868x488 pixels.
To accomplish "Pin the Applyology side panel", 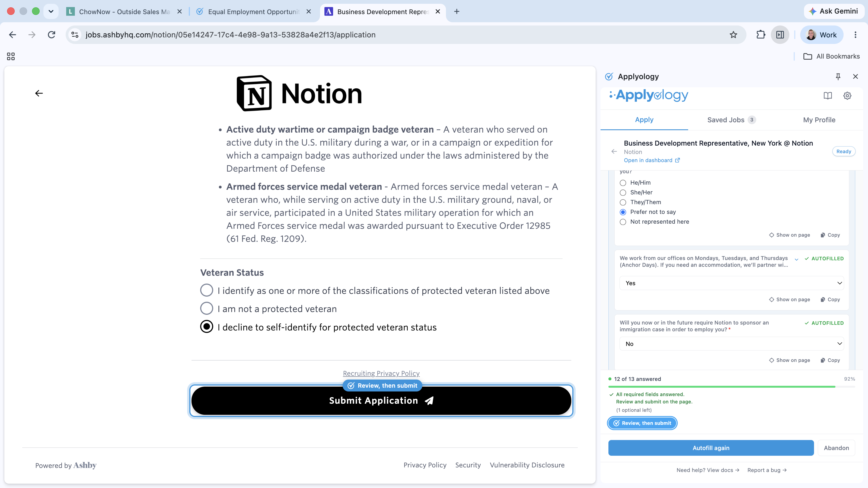I will [x=838, y=76].
